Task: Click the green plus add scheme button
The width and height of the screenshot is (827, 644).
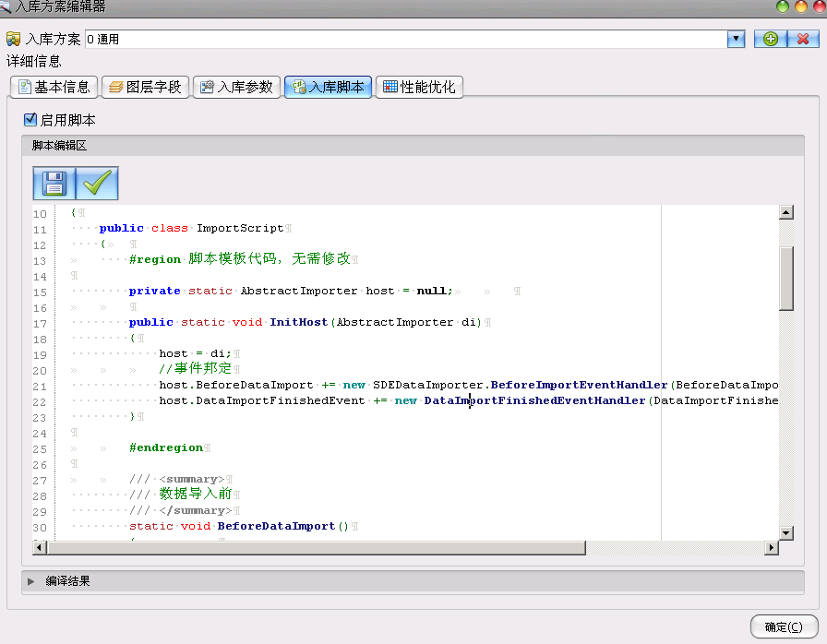Action: point(771,39)
